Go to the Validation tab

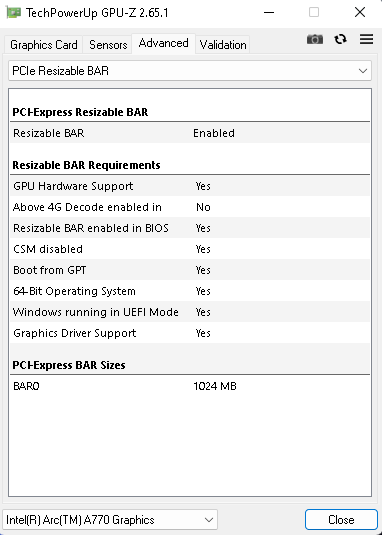(x=223, y=45)
